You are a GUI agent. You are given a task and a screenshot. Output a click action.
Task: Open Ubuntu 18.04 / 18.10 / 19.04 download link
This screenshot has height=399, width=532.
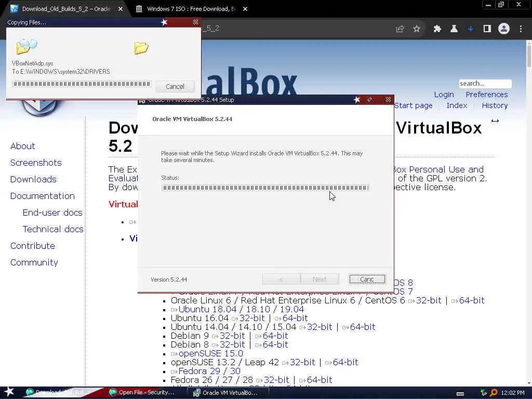pyautogui.click(x=241, y=310)
